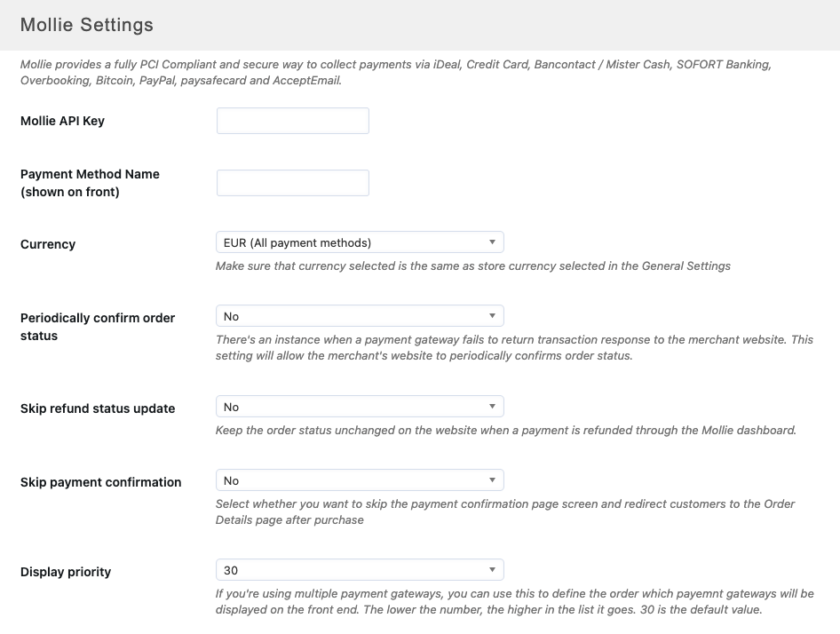Open the Skip payment confirmation dropdown

click(359, 480)
